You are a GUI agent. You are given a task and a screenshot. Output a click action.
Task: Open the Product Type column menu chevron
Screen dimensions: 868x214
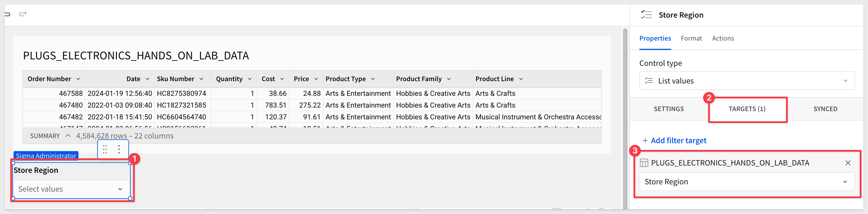pyautogui.click(x=373, y=79)
